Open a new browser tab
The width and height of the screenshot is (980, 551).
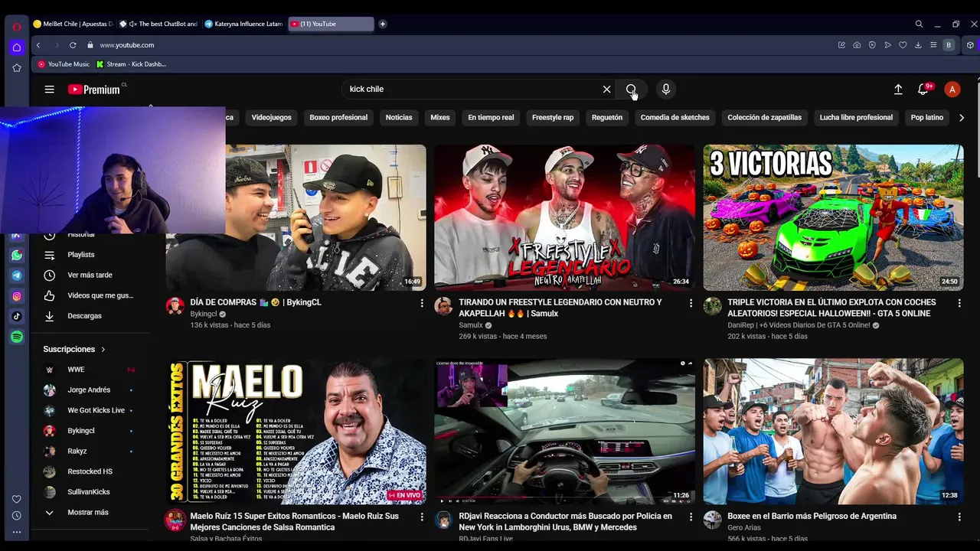383,24
